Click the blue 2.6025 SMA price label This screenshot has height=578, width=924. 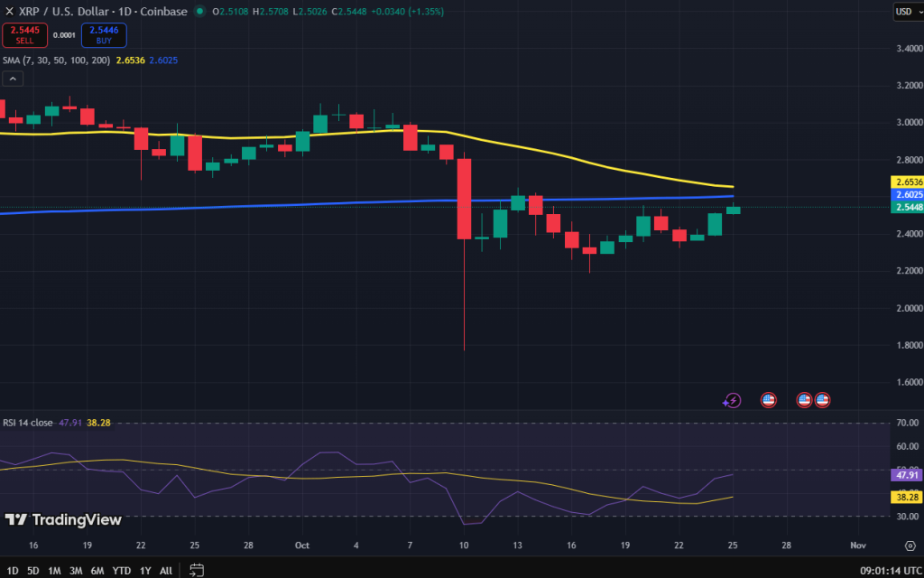click(909, 195)
